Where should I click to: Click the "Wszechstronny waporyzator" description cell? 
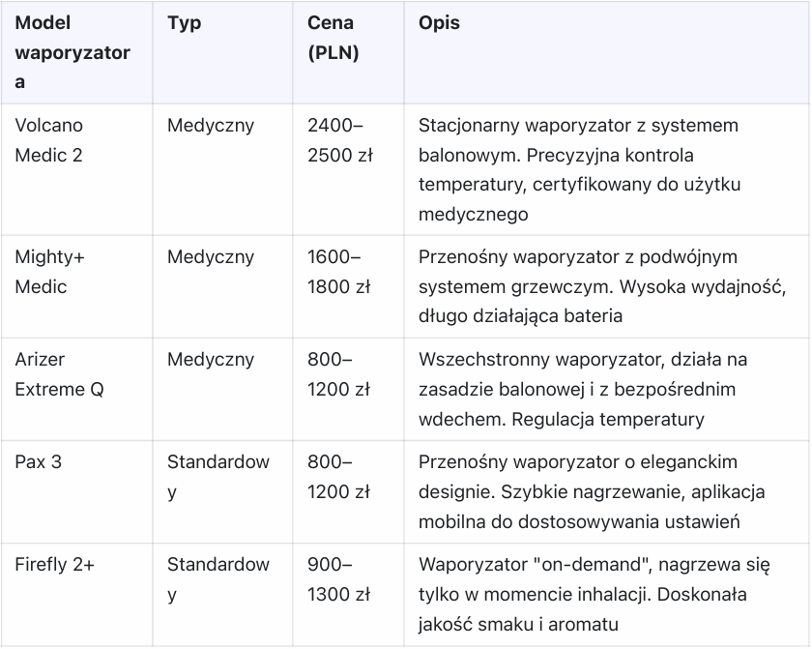click(583, 389)
